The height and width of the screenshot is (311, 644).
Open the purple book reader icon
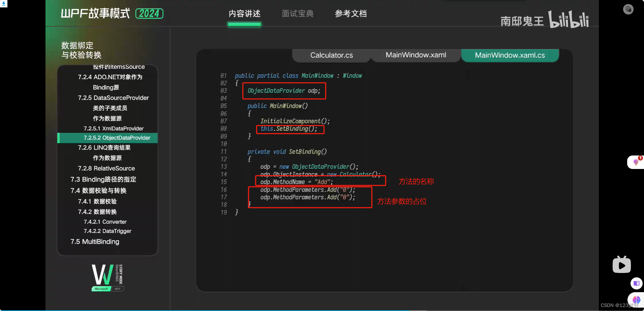pyautogui.click(x=636, y=283)
